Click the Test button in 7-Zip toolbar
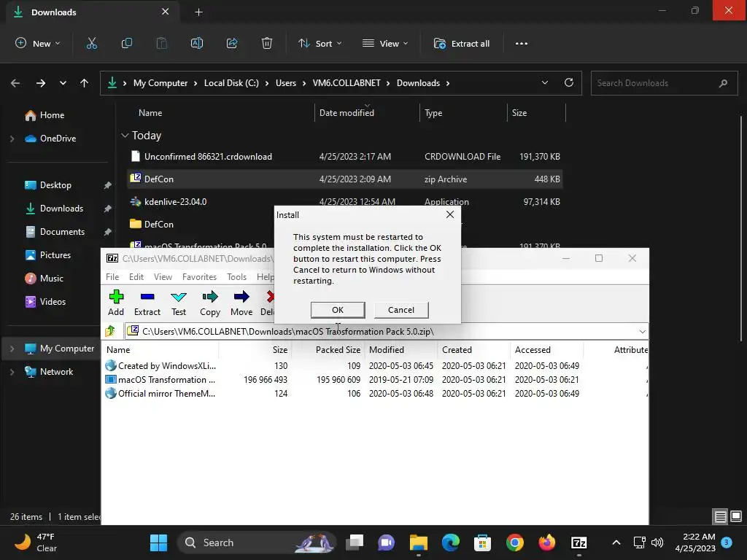This screenshot has height=560, width=747. coord(179,303)
